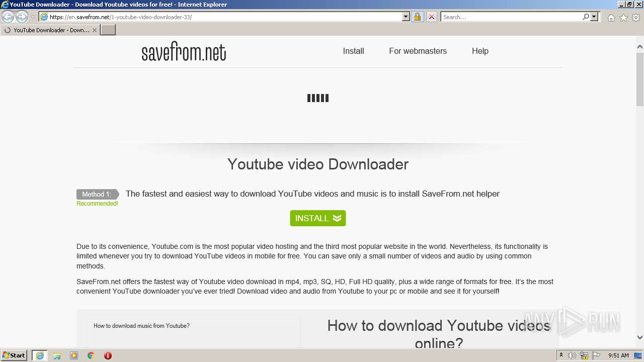Run search with the magnifier icon
644x362 pixels.
tap(586, 17)
